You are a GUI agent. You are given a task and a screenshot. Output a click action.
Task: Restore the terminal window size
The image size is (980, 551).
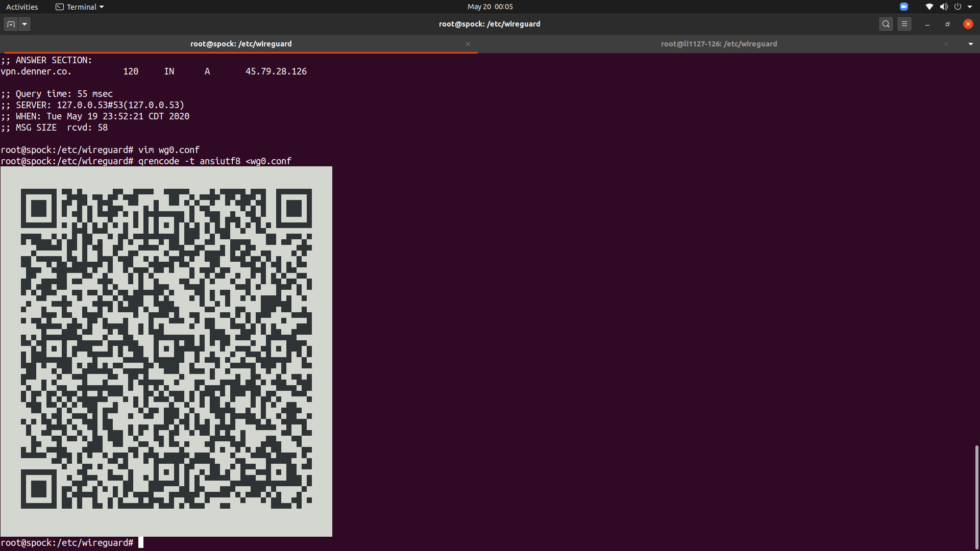click(948, 24)
